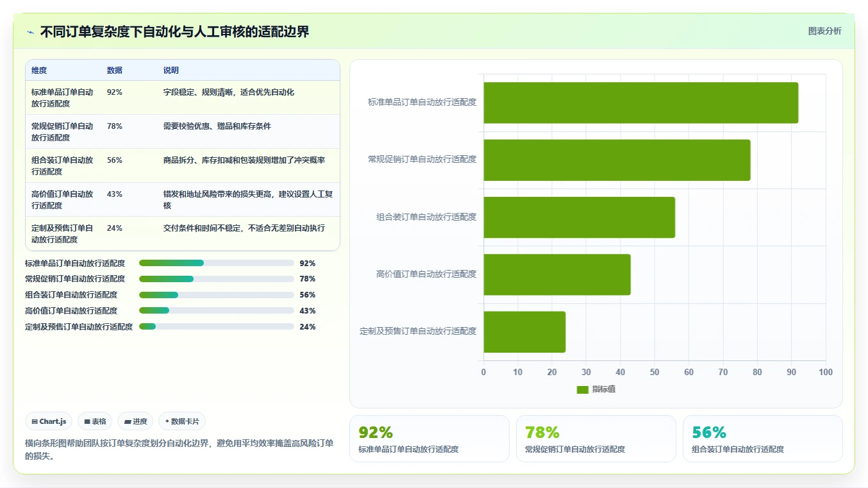Click the 56% progress bar for 组合装订单
This screenshot has width=868, height=488.
pos(217,295)
